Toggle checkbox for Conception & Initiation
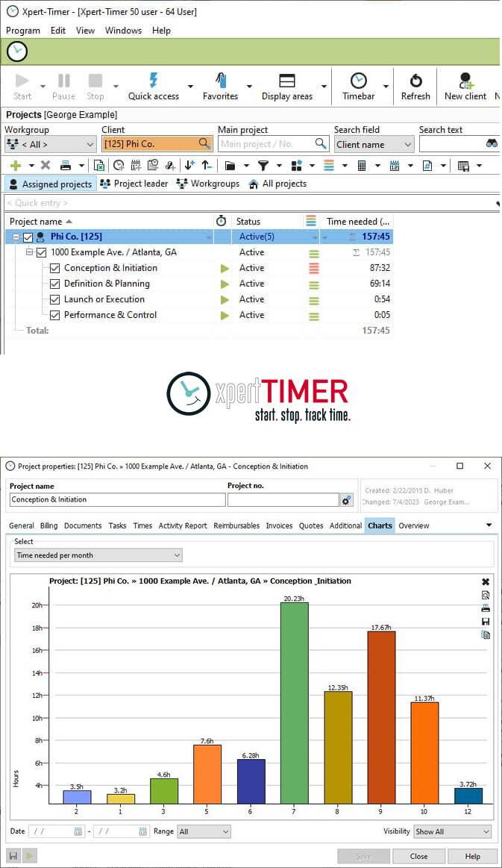 click(x=54, y=269)
